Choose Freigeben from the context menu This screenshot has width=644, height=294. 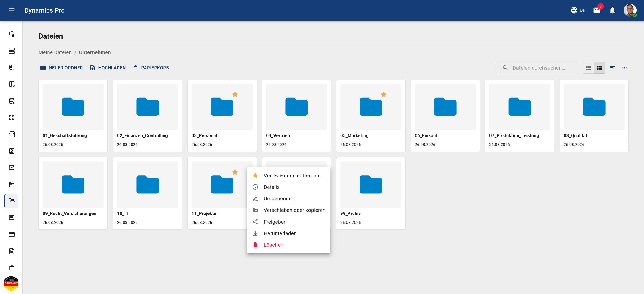[x=289, y=222]
